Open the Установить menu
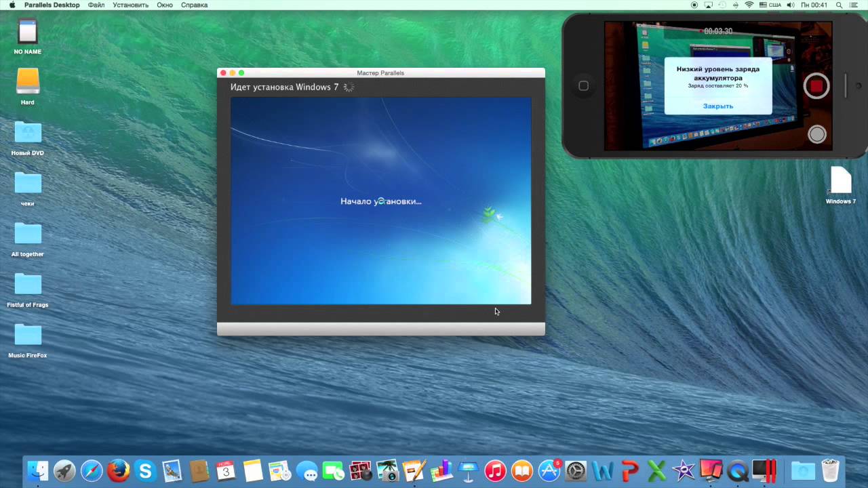 click(x=130, y=5)
